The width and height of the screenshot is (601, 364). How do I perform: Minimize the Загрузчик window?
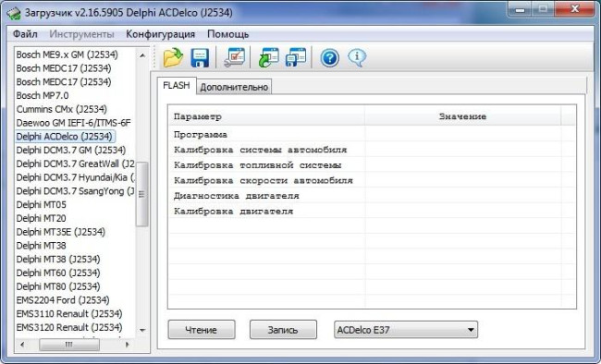click(x=520, y=9)
